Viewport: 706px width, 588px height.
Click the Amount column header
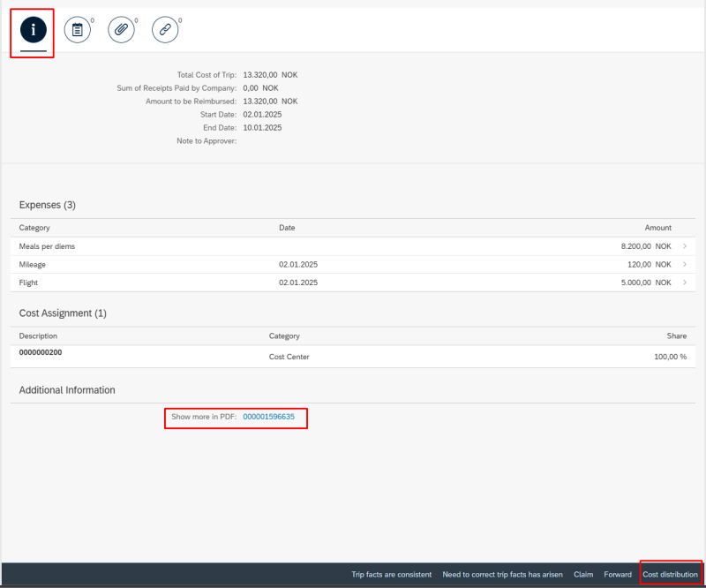point(657,228)
